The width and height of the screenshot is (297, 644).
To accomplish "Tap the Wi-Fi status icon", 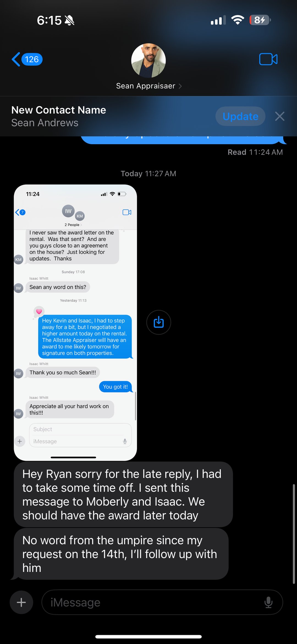I will pos(238,20).
